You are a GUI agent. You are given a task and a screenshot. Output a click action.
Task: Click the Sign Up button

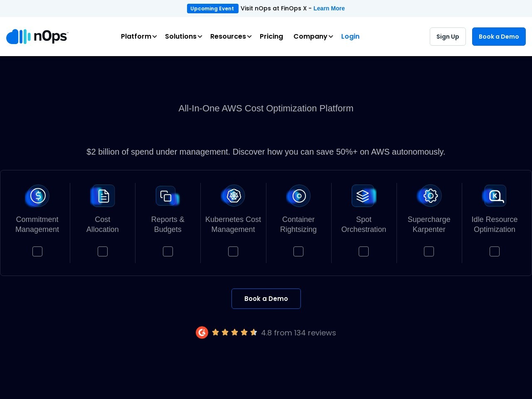click(448, 37)
